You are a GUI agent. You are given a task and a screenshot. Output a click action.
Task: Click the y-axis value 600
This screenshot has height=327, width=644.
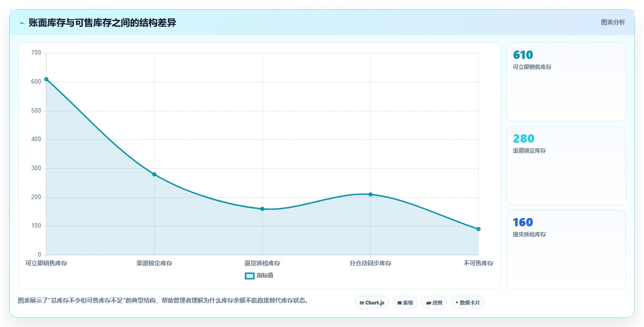tap(36, 82)
